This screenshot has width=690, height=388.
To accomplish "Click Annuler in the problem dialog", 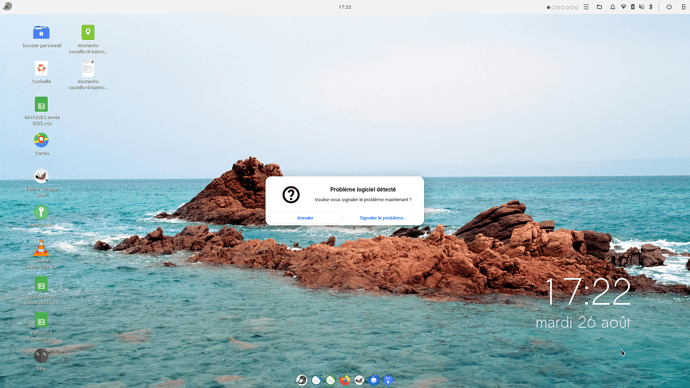I will (x=305, y=218).
